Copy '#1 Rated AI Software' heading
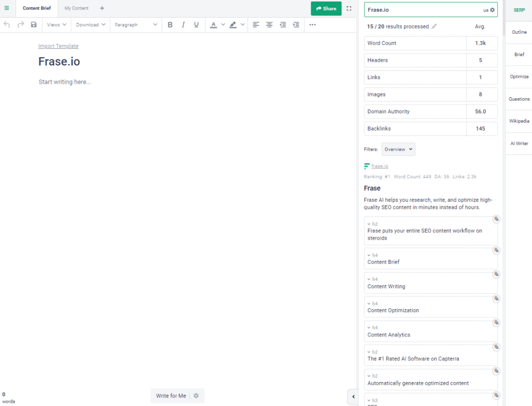 click(496, 347)
